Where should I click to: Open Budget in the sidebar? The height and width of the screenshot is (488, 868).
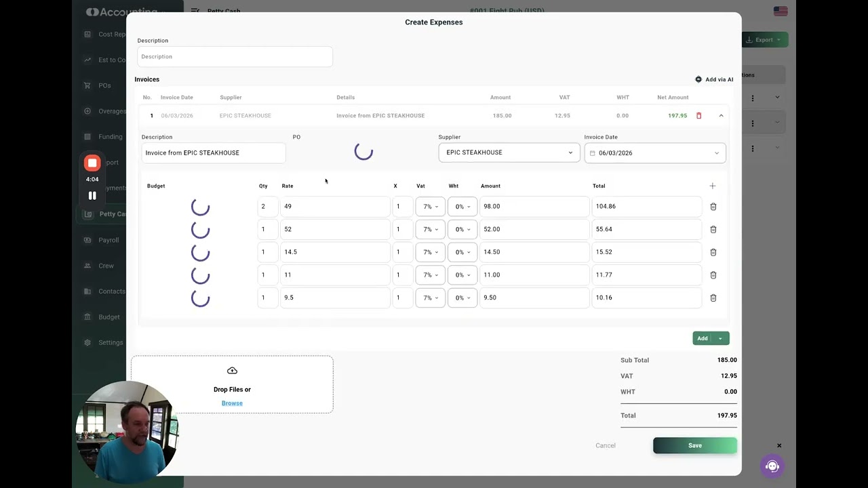click(102, 317)
